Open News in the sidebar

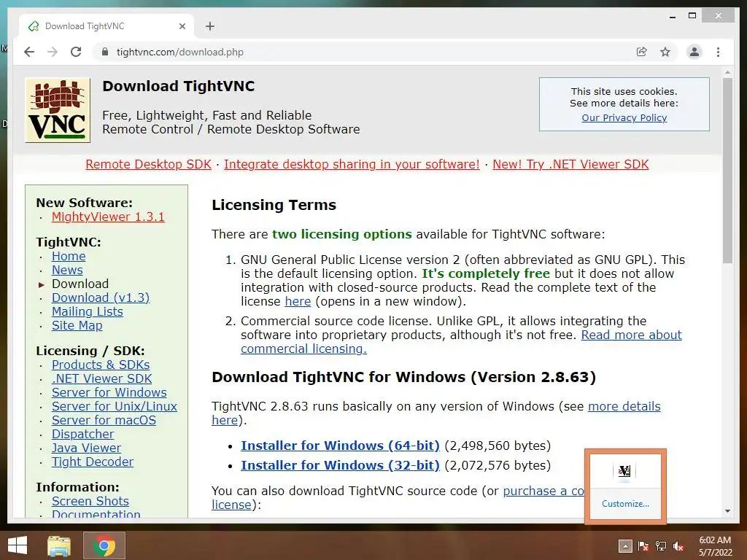tap(67, 270)
